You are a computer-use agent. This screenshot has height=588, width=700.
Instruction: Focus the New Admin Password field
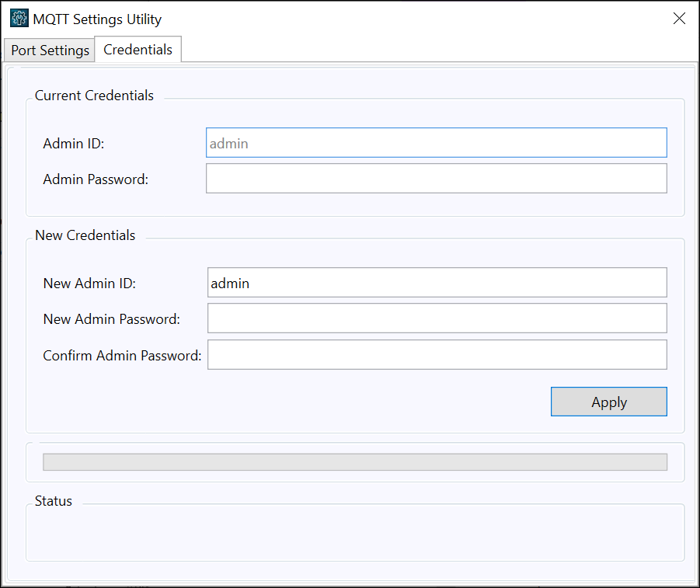(437, 318)
